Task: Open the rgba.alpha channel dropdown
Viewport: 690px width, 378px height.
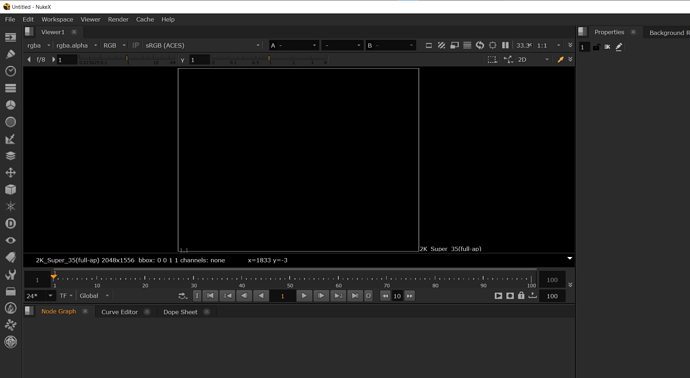Action: tap(77, 45)
